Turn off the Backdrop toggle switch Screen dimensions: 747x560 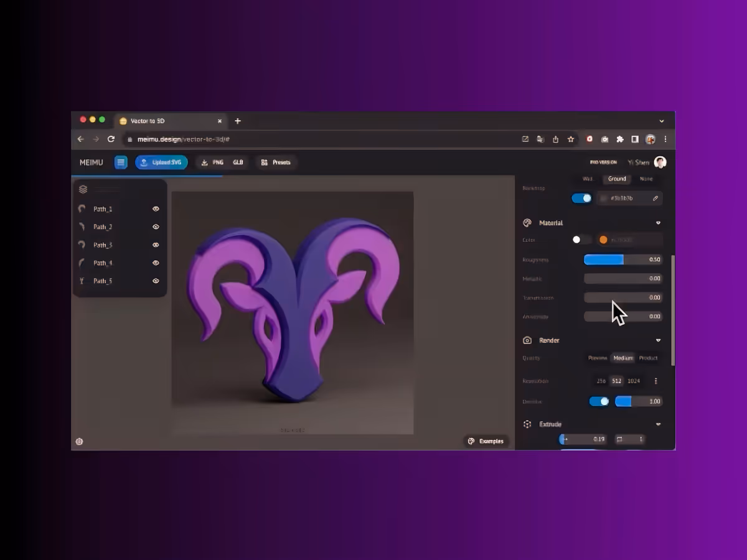(x=581, y=198)
